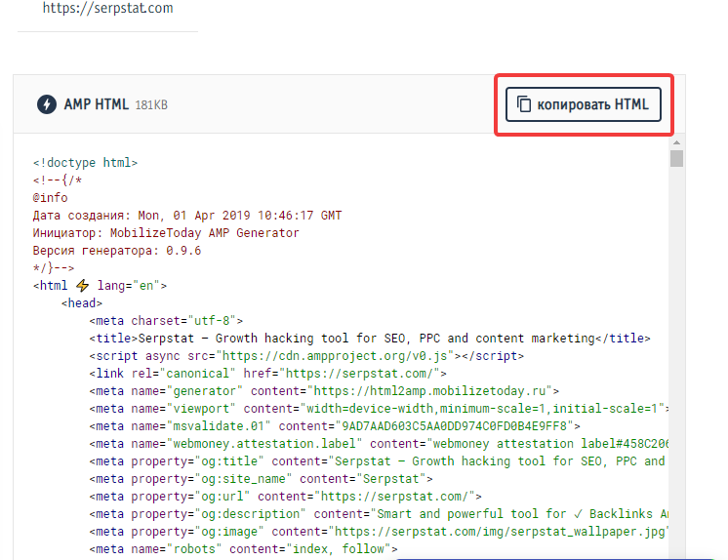Click the @info comment line
The width and height of the screenshot is (728, 560).
(50, 198)
